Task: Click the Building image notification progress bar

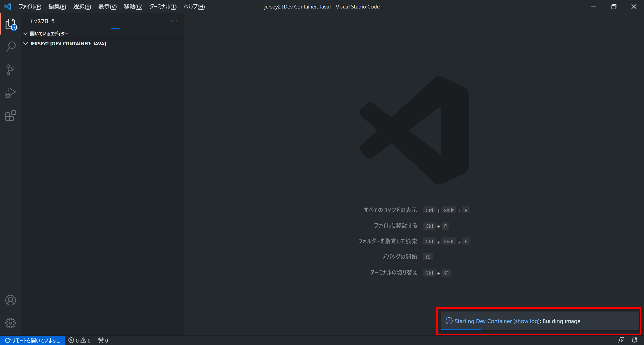Action: tap(461, 329)
